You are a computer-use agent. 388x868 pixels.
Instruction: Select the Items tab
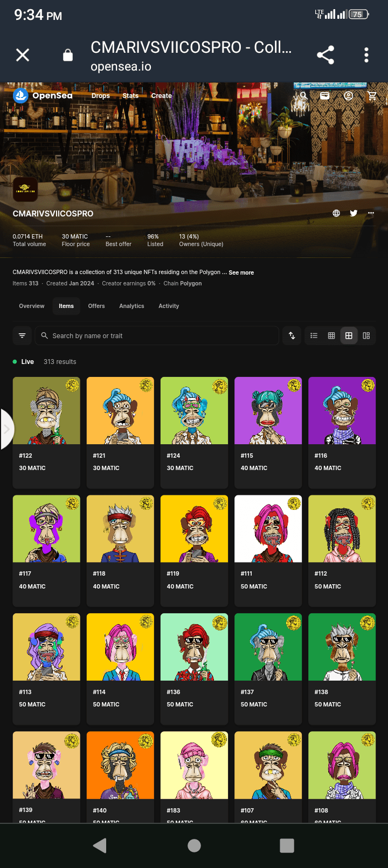(66, 306)
